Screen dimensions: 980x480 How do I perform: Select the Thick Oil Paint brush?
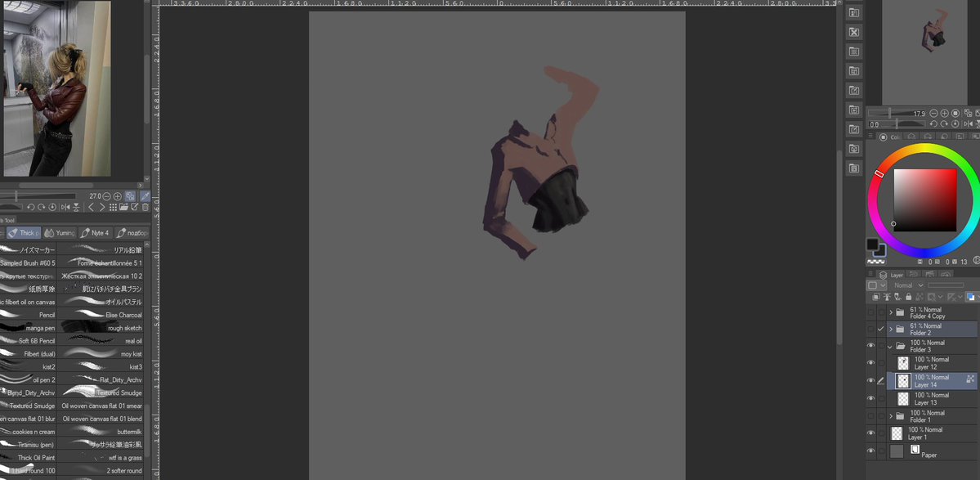[28, 457]
